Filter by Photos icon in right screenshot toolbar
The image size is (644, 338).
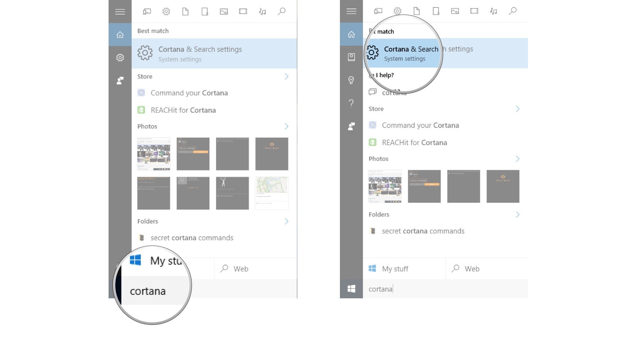(x=455, y=11)
